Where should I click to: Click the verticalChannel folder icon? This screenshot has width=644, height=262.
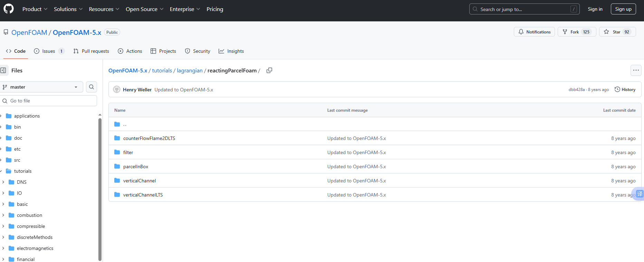(x=117, y=181)
